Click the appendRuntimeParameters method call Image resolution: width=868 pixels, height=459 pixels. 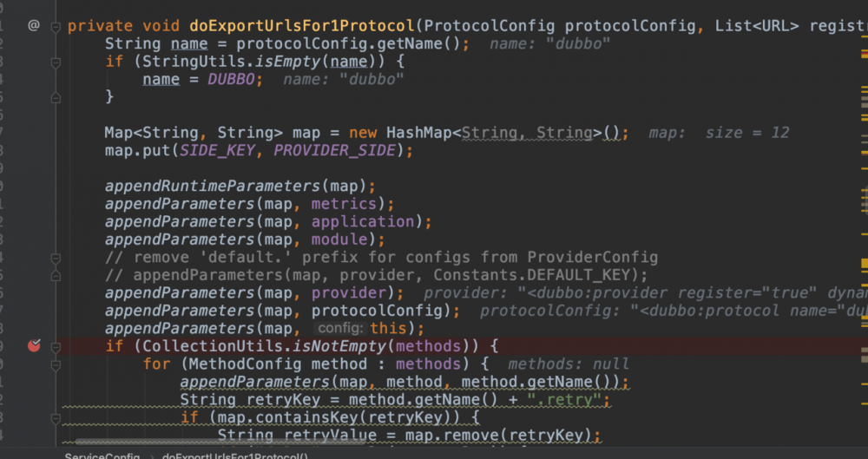point(213,186)
